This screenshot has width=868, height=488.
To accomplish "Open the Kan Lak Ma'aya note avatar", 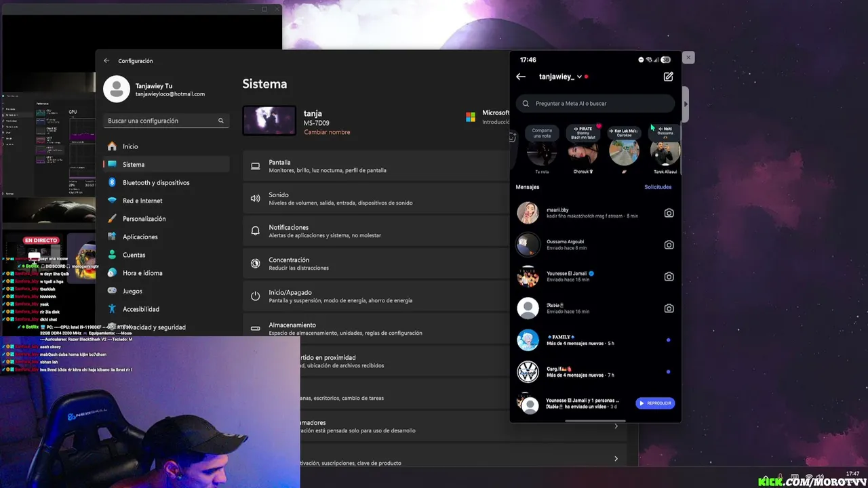I will (x=624, y=152).
